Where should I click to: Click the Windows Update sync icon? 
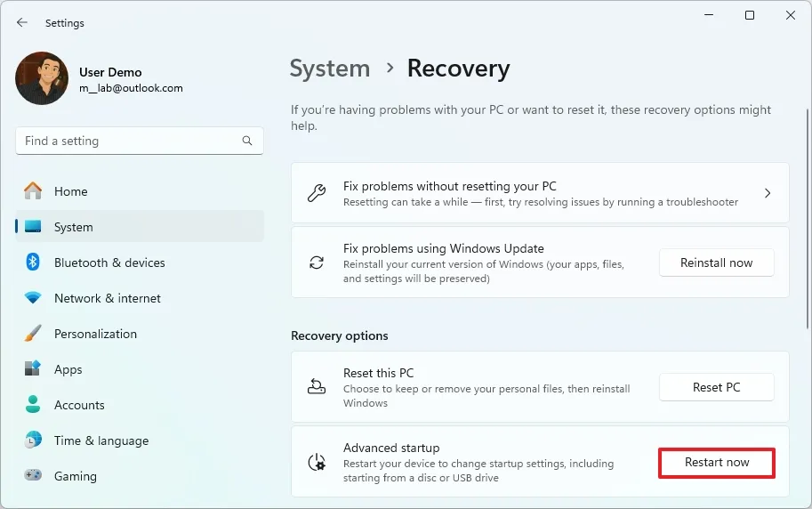pyautogui.click(x=317, y=263)
